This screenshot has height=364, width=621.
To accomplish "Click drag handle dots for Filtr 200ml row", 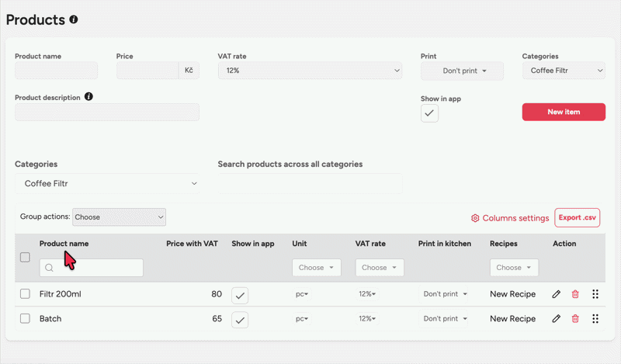I will pos(595,294).
